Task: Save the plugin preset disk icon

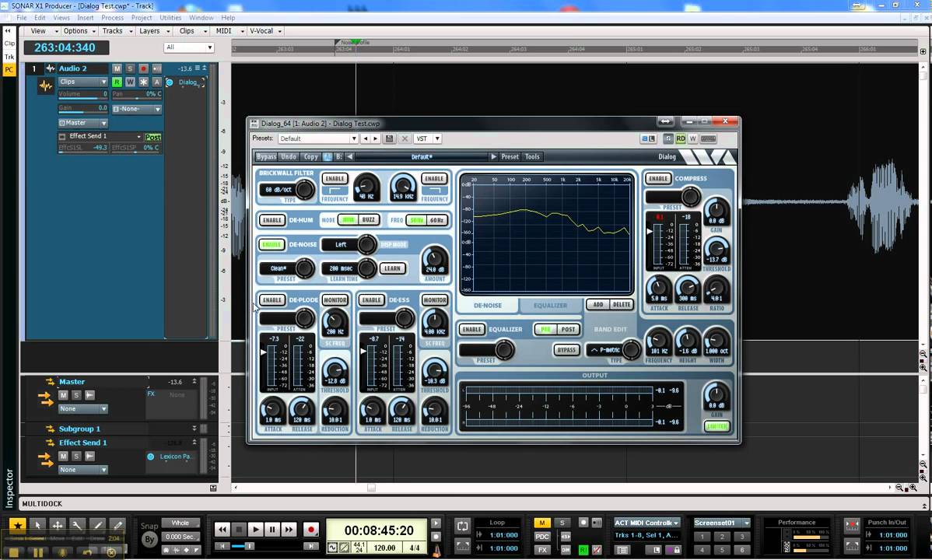Action: click(389, 138)
